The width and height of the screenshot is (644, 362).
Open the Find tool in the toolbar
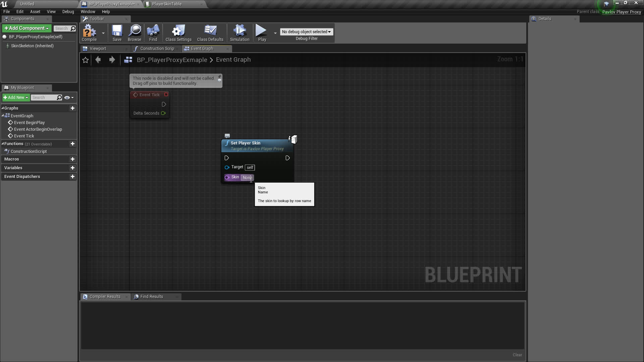tap(153, 33)
